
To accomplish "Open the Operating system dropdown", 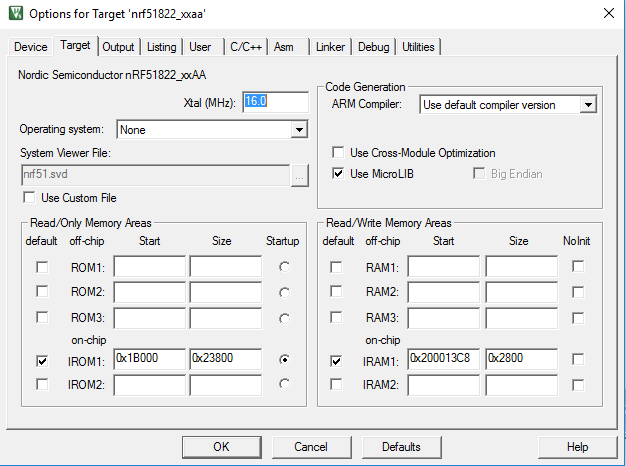I will [x=299, y=130].
